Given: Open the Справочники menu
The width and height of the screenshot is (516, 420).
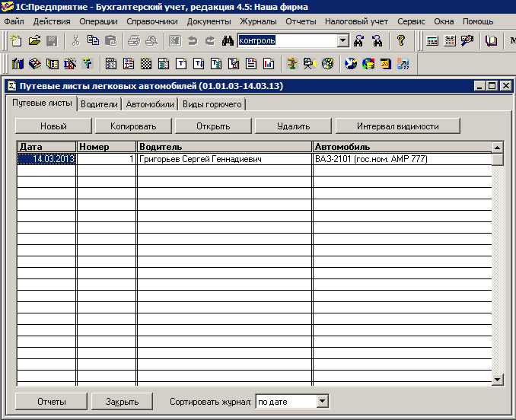Looking at the screenshot, I should point(152,22).
